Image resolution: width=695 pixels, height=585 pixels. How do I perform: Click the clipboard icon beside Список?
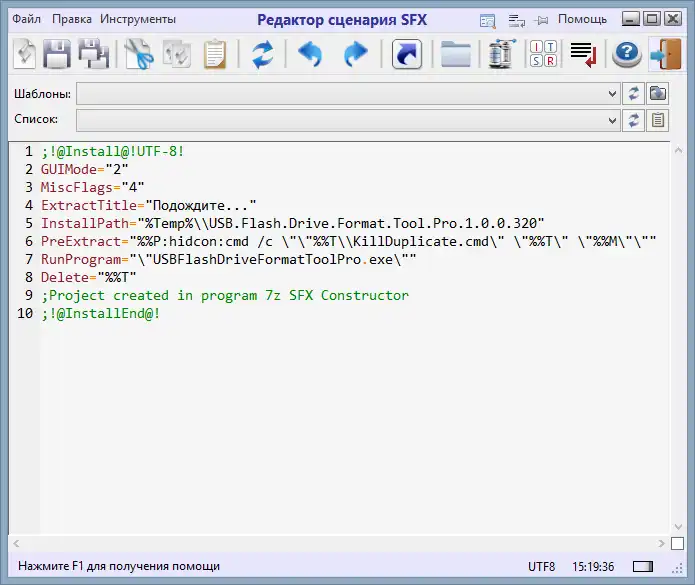pos(658,120)
